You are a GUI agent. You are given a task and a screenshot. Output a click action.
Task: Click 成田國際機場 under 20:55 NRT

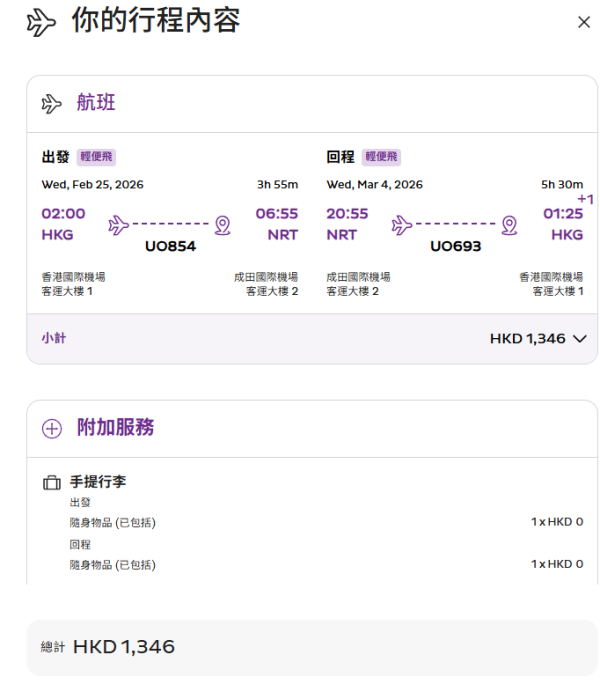[358, 277]
